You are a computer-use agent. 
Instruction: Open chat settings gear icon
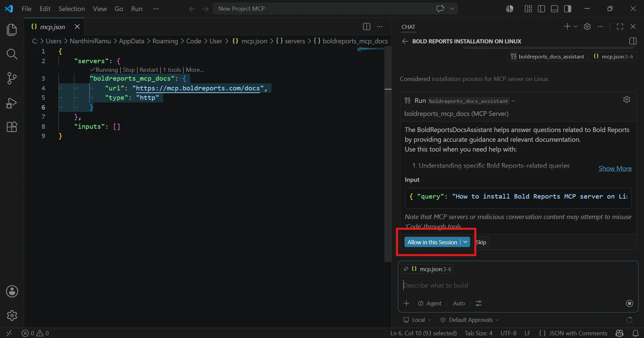[587, 27]
